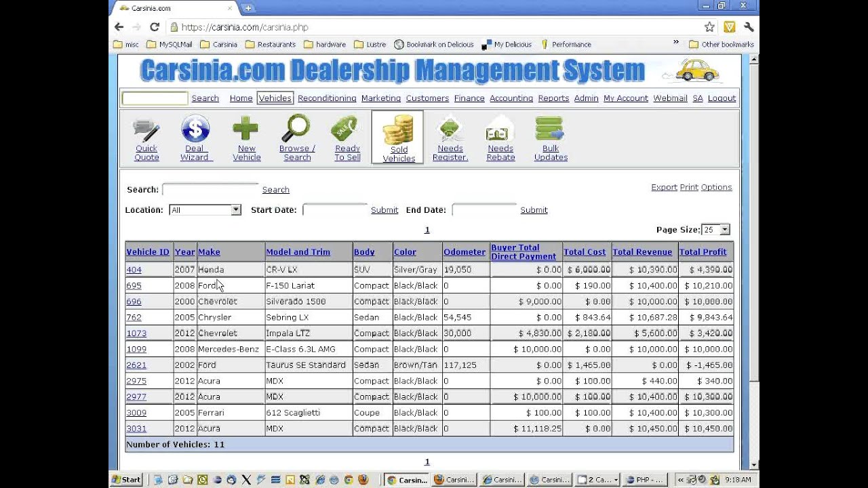Click the top navigation search box
This screenshot has width=868, height=488.
coord(155,98)
